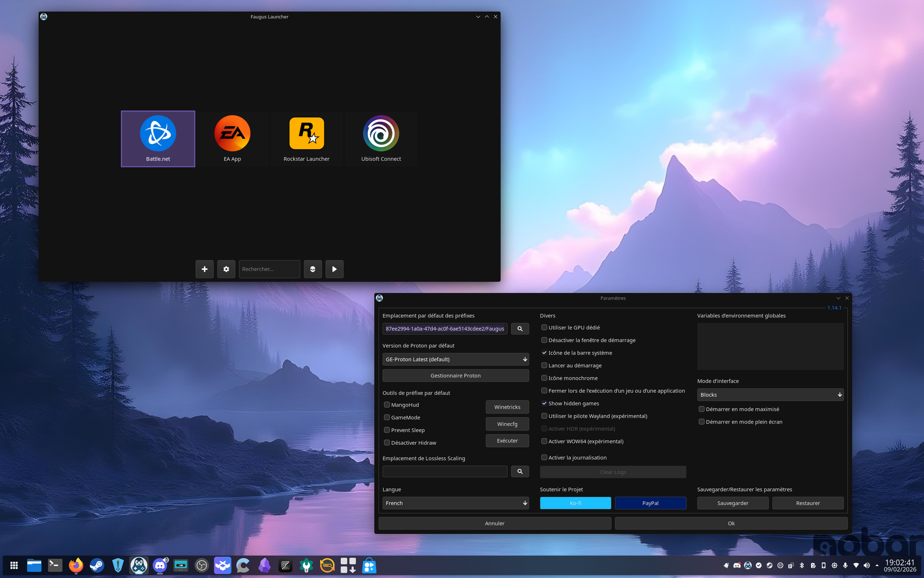Open settings via the gear icon
This screenshot has width=924, height=578.
pyautogui.click(x=226, y=269)
